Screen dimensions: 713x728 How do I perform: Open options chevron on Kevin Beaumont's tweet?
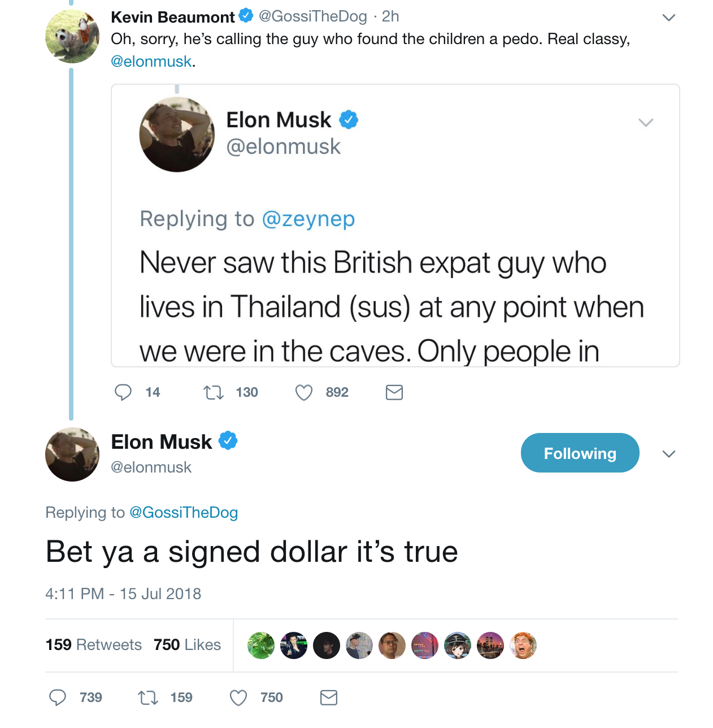[x=669, y=18]
